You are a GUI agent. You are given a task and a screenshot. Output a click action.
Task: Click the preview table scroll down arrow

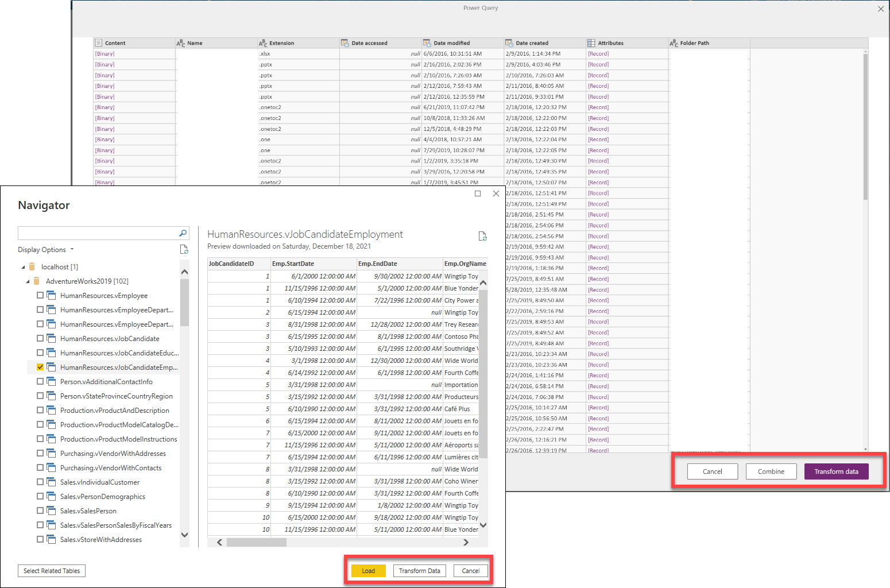point(483,524)
